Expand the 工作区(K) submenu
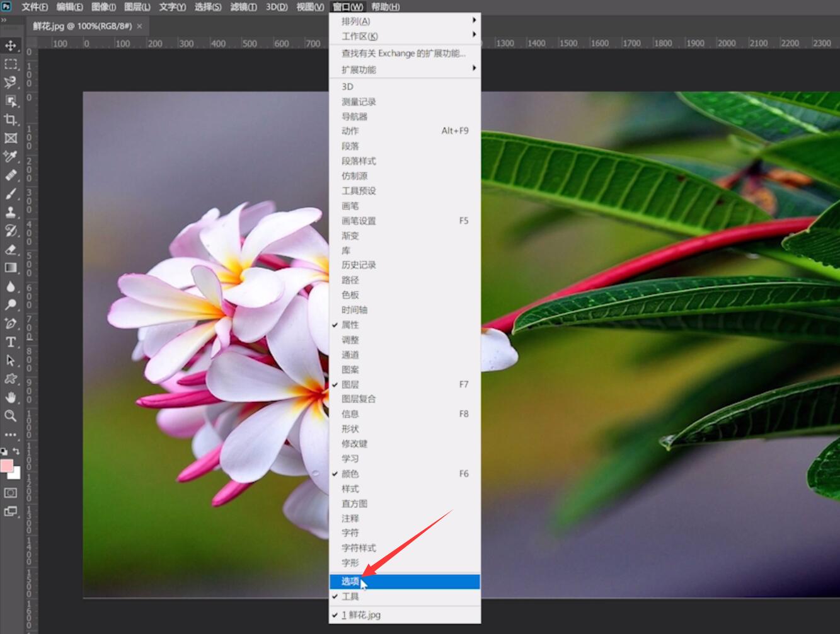Image resolution: width=840 pixels, height=634 pixels. 405,36
